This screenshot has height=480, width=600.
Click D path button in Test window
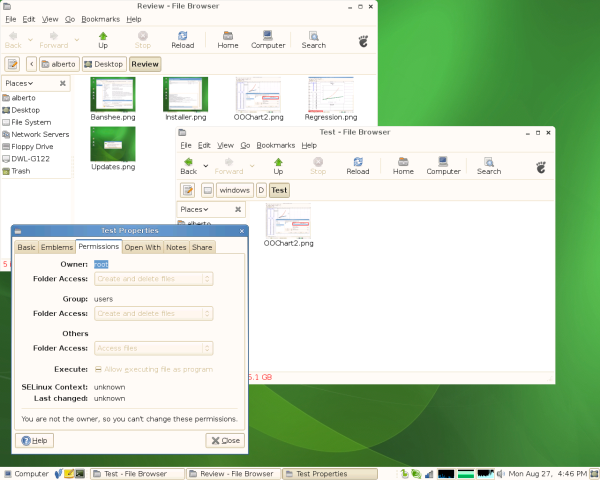[261, 190]
